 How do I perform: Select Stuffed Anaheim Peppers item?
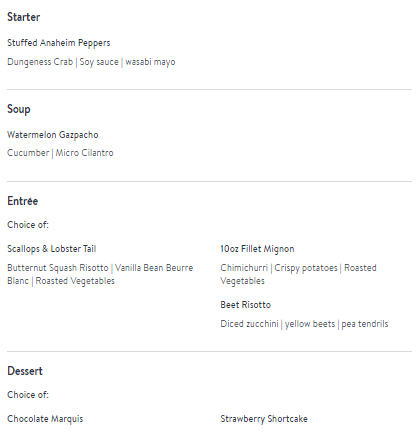coord(59,43)
